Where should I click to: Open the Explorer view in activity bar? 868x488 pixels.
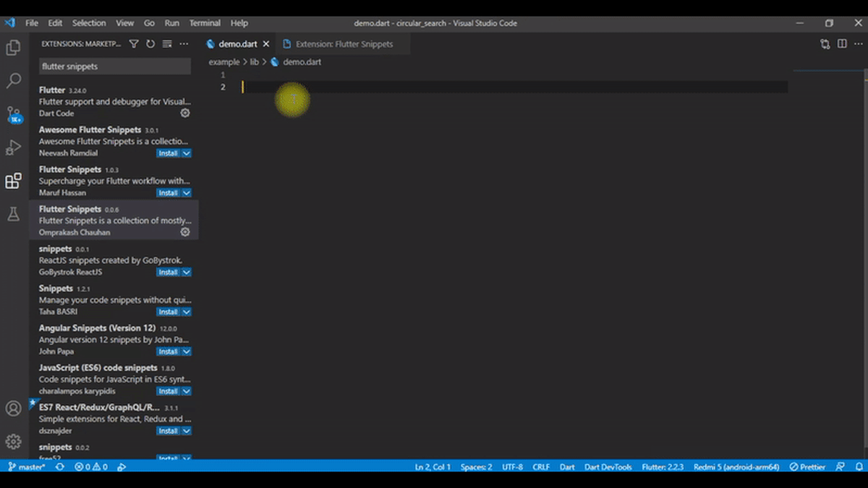click(13, 48)
